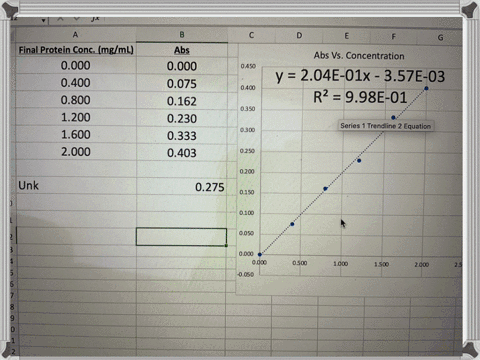Image resolution: width=480 pixels, height=360 pixels.
Task: Select column F header
Action: point(394,37)
